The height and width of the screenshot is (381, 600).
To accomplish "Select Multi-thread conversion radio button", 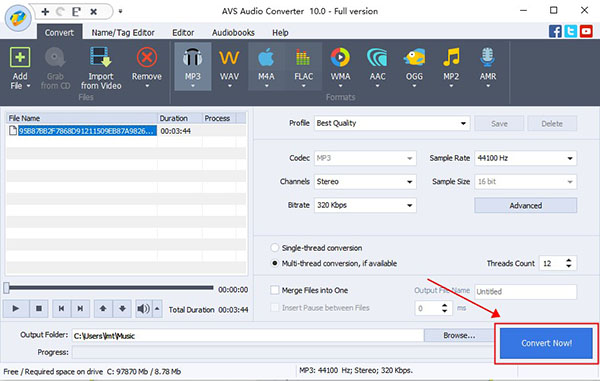I will (x=274, y=263).
